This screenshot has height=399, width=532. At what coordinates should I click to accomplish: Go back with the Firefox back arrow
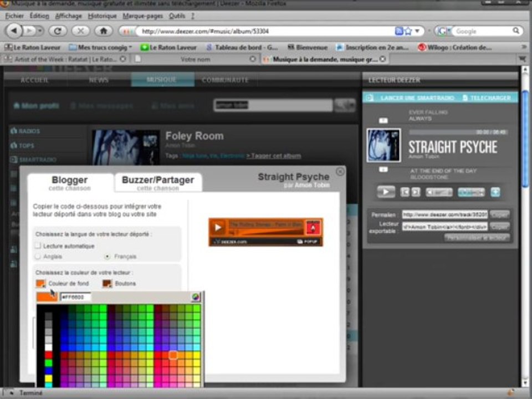[13, 31]
